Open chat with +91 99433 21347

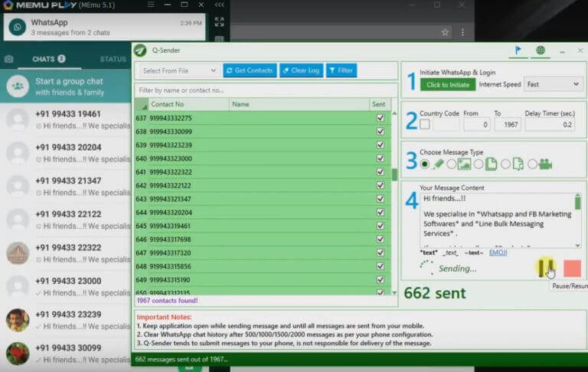[66, 186]
